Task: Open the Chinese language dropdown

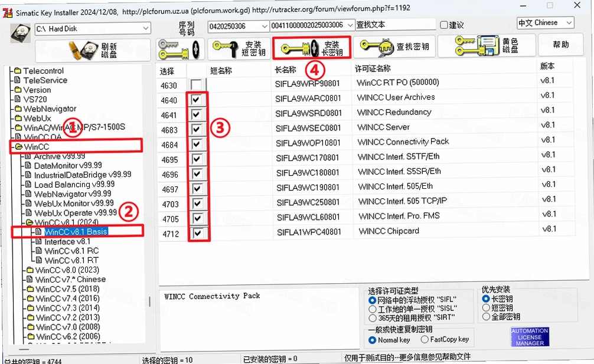Action: 569,22
